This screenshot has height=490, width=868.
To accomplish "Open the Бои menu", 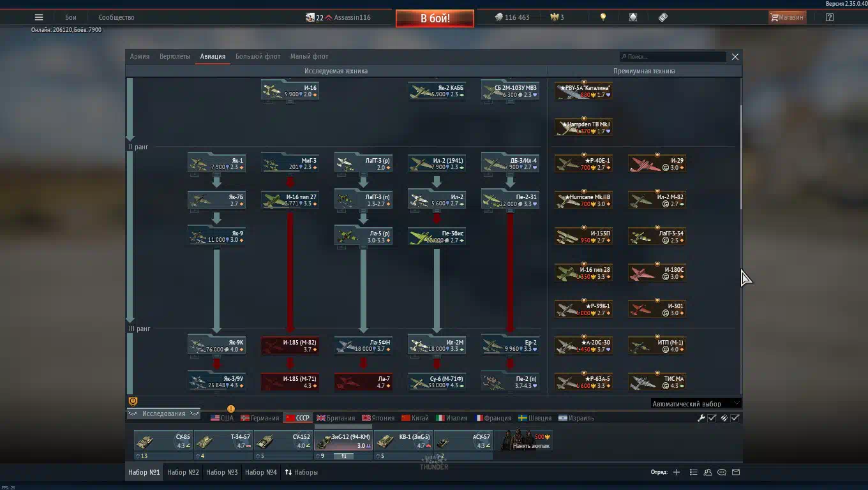I will pyautogui.click(x=70, y=17).
